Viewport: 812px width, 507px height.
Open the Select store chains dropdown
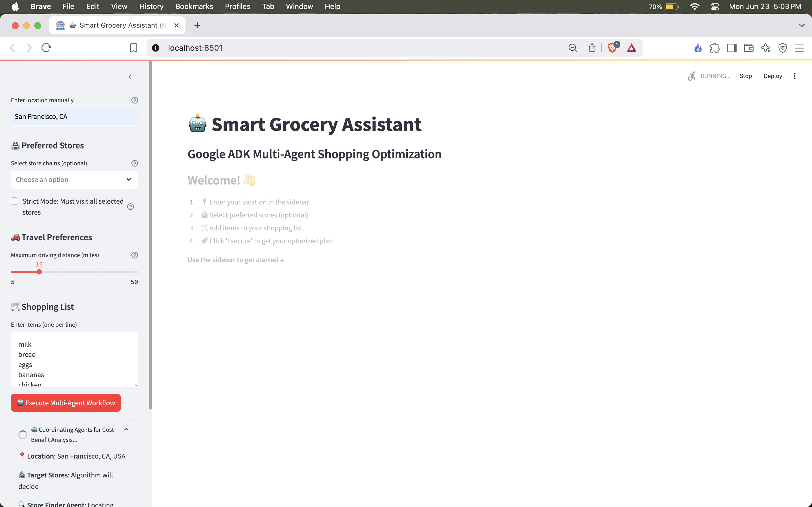74,180
